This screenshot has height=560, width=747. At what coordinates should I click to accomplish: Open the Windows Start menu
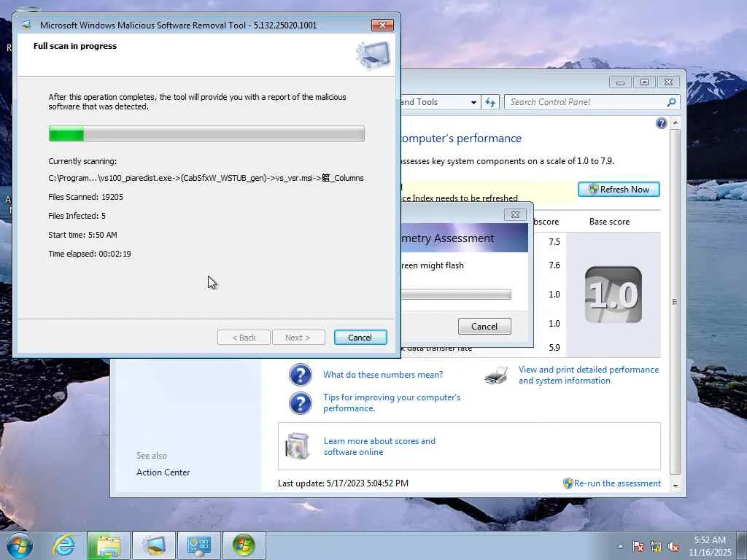(x=20, y=545)
